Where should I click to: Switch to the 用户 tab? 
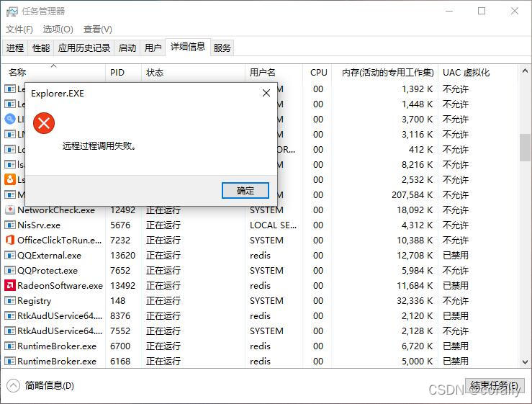click(153, 48)
